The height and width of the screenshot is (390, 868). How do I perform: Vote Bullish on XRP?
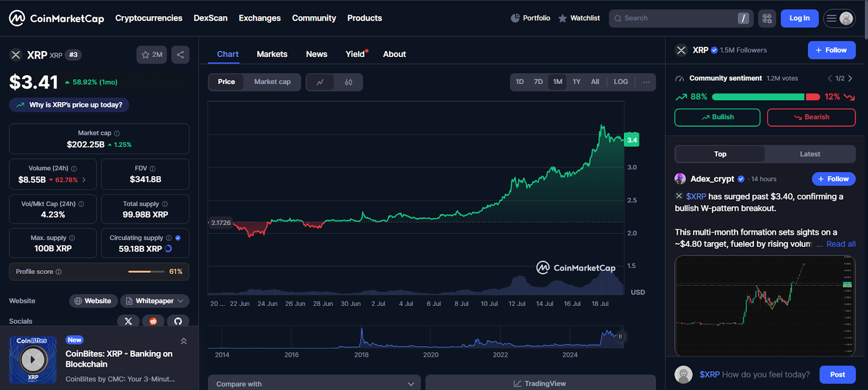(x=717, y=117)
